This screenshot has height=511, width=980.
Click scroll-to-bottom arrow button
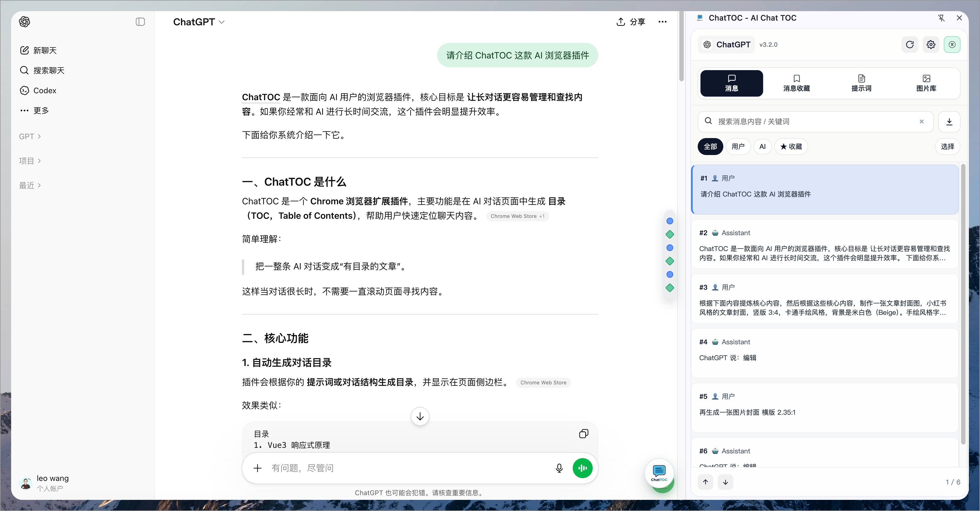tap(420, 417)
